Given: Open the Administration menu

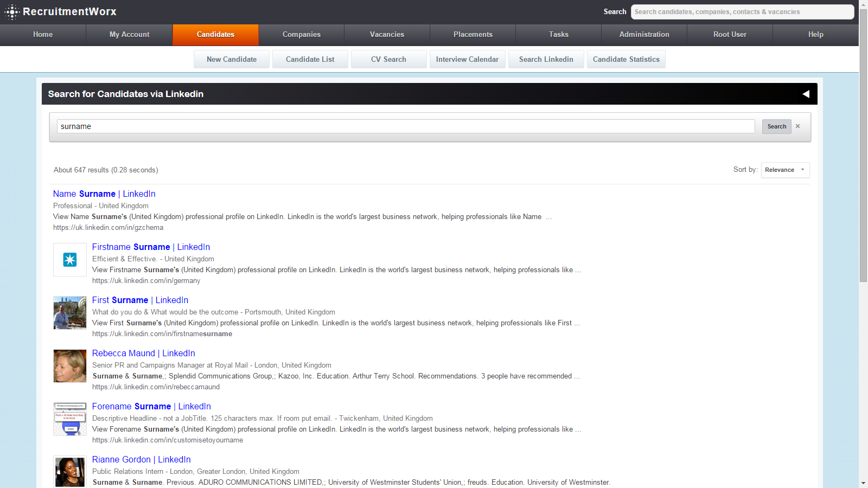Looking at the screenshot, I should [644, 35].
